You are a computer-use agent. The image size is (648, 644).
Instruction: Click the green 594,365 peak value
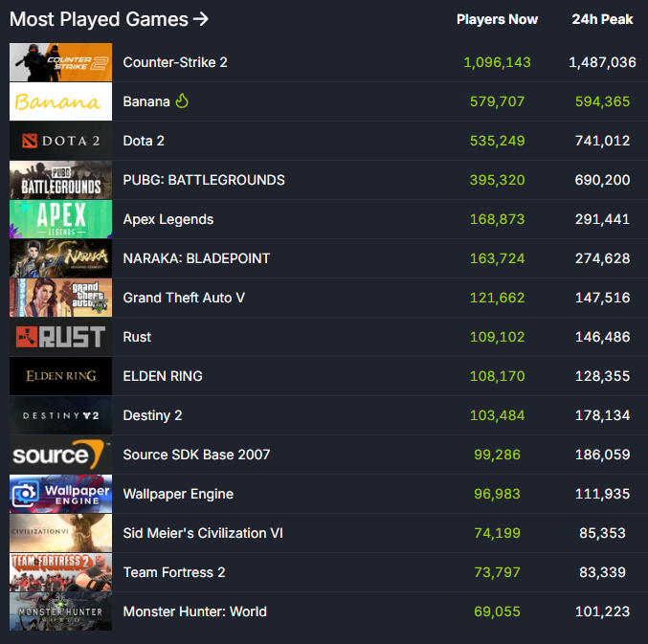pos(602,101)
